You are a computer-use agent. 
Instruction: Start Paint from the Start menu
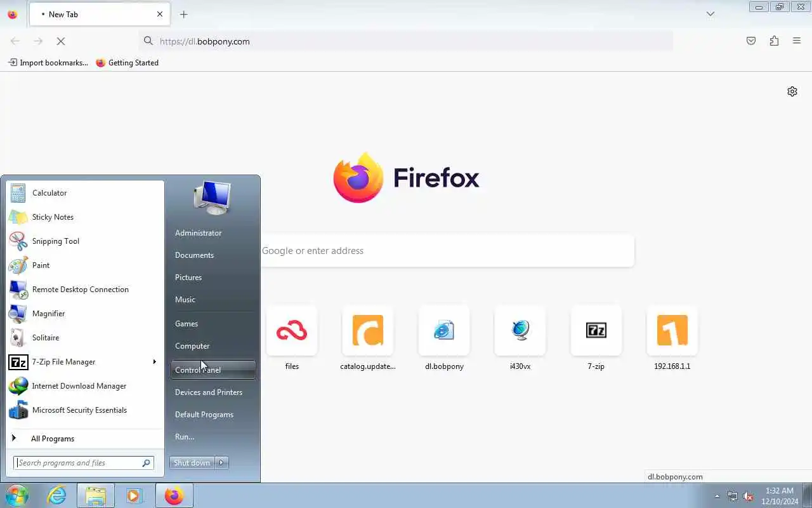(85, 265)
